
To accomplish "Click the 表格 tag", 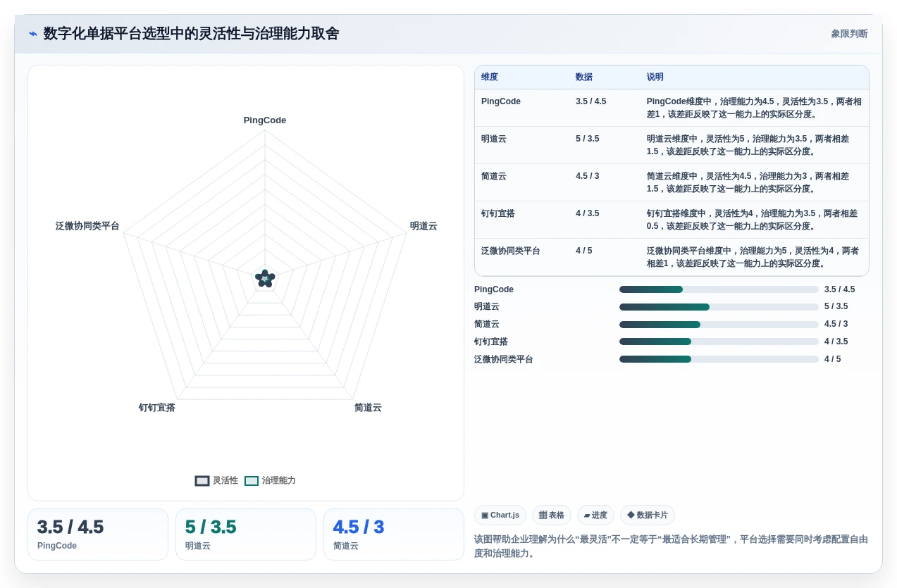I will click(x=552, y=515).
